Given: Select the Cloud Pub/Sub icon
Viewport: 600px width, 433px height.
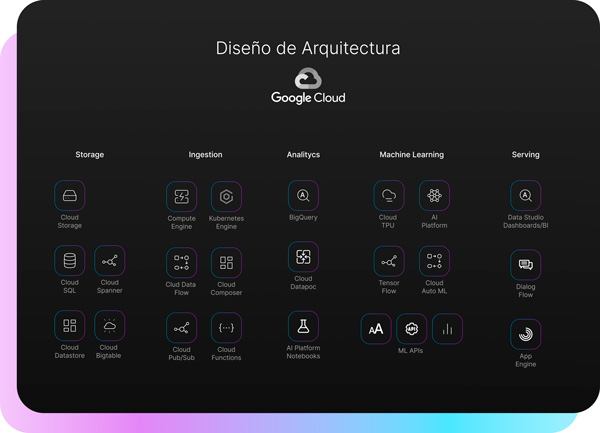Looking at the screenshot, I should [x=182, y=328].
